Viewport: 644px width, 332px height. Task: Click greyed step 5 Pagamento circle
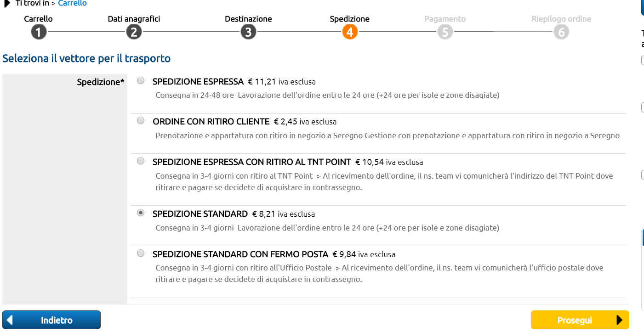(445, 32)
